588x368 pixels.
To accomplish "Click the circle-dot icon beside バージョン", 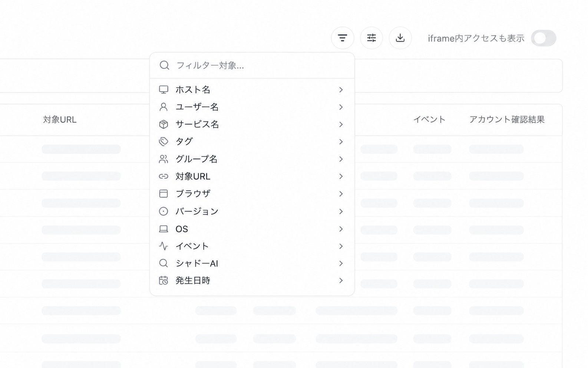I will tap(163, 211).
